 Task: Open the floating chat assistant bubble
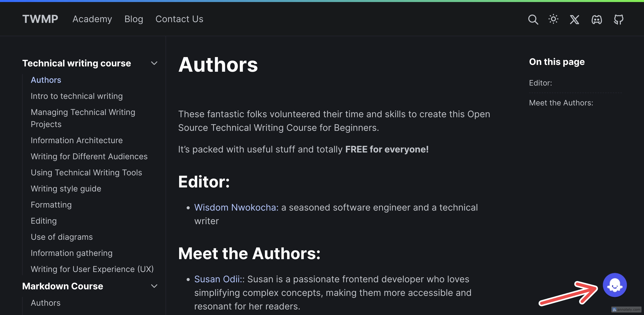point(615,285)
